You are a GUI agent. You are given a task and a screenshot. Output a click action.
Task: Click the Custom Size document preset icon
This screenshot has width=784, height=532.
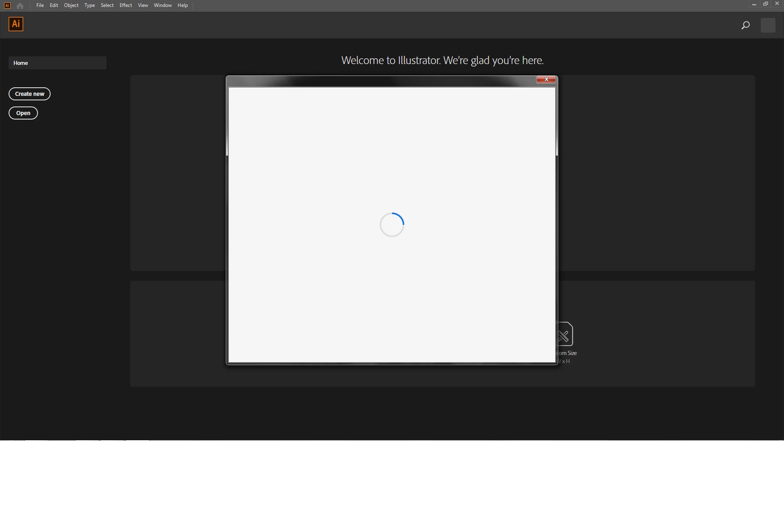566,334
